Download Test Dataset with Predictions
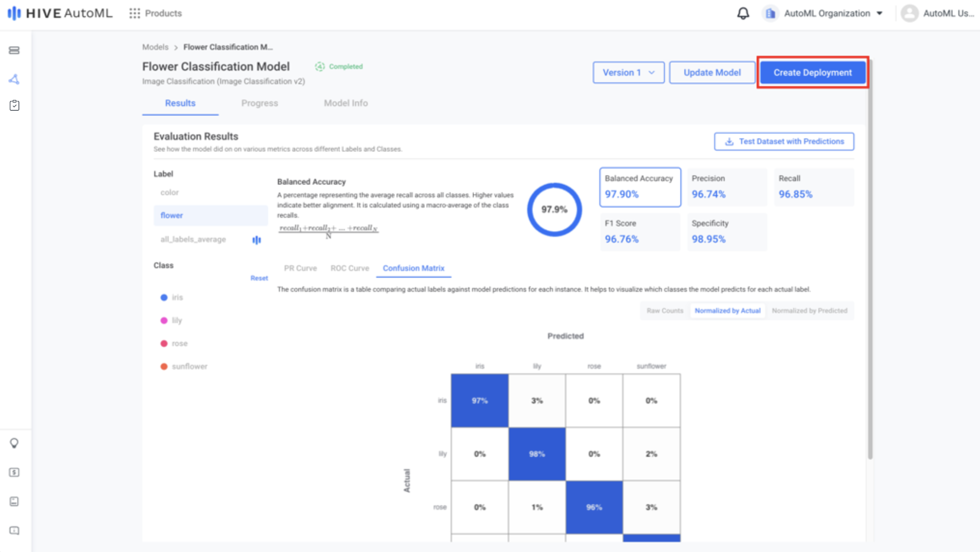Viewport: 980px width, 552px height. (x=784, y=141)
